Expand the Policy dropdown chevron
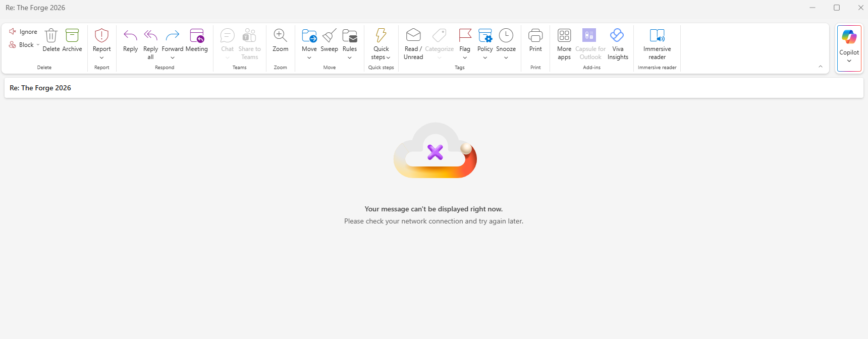Screen dimensions: 868x339 click(x=485, y=58)
